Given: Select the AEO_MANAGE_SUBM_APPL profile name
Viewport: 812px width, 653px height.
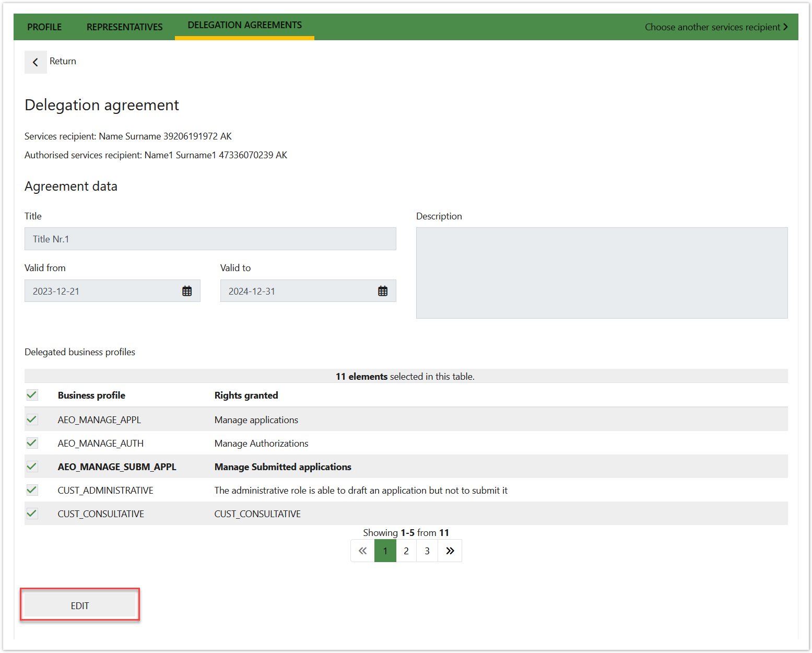Looking at the screenshot, I should point(117,467).
